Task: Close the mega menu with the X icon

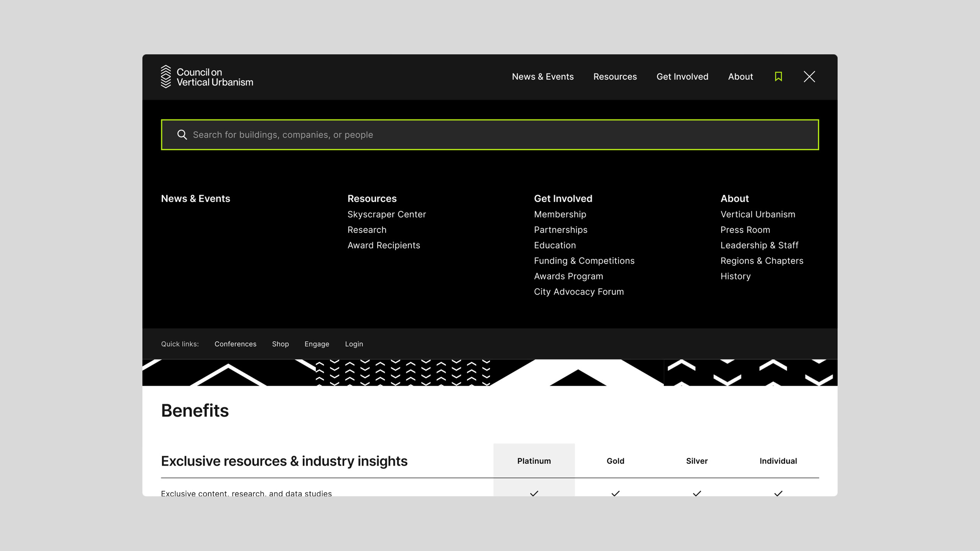Action: [809, 77]
